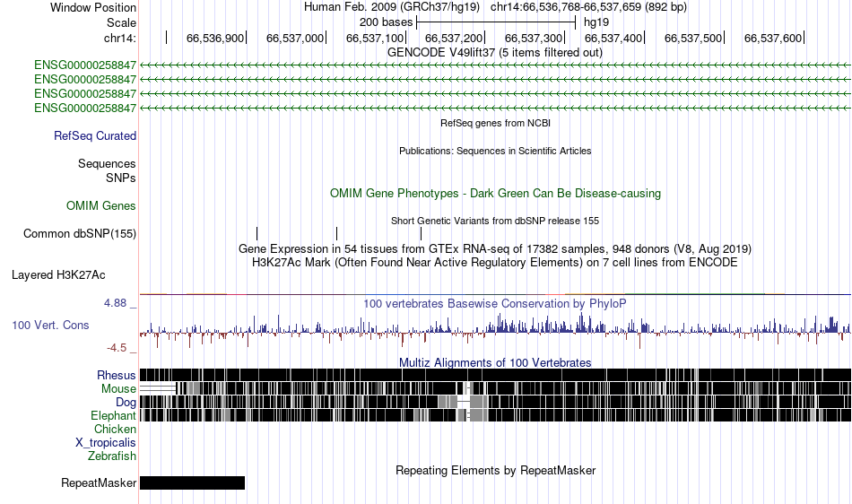852x504 pixels.
Task: Click the third dbSNP variant tick mark
Action: click(x=422, y=233)
